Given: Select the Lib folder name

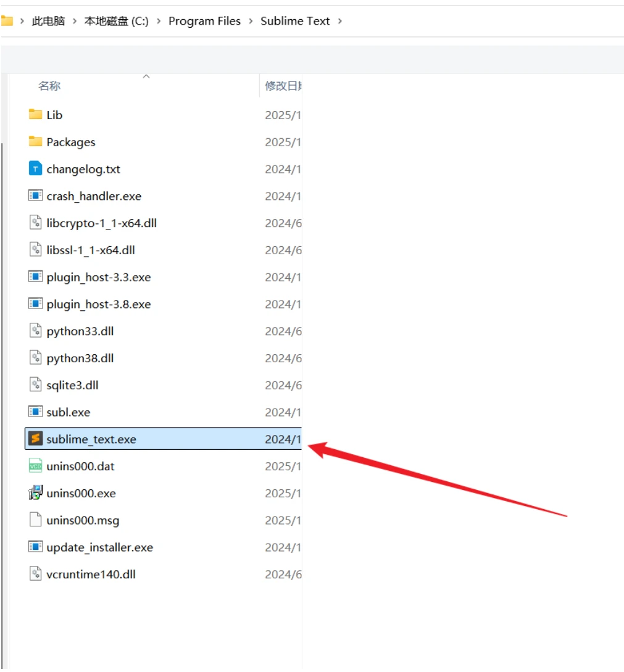Looking at the screenshot, I should (x=54, y=115).
